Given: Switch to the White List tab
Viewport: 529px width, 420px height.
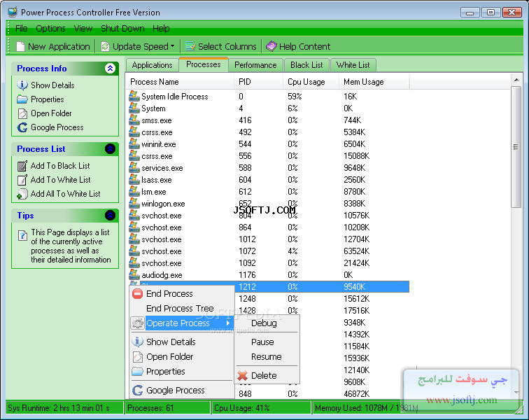Looking at the screenshot, I should click(x=353, y=65).
